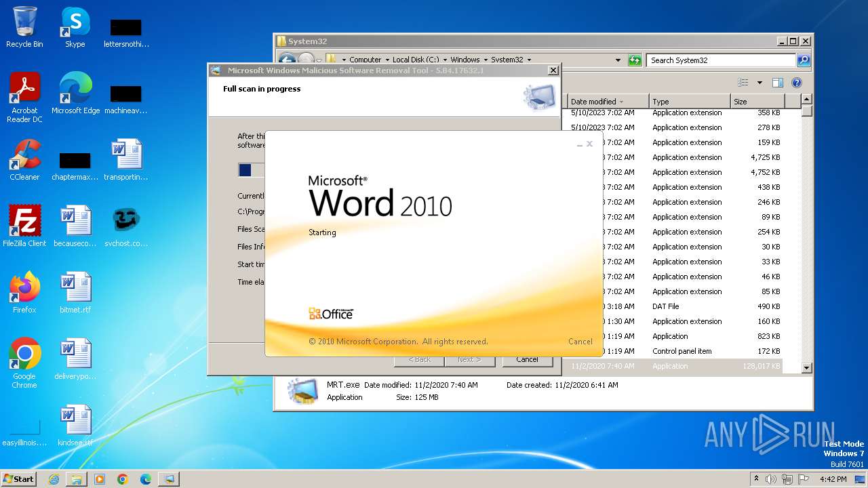Viewport: 868px width, 488px height.
Task: Open the address bar history dropdown
Action: click(618, 60)
